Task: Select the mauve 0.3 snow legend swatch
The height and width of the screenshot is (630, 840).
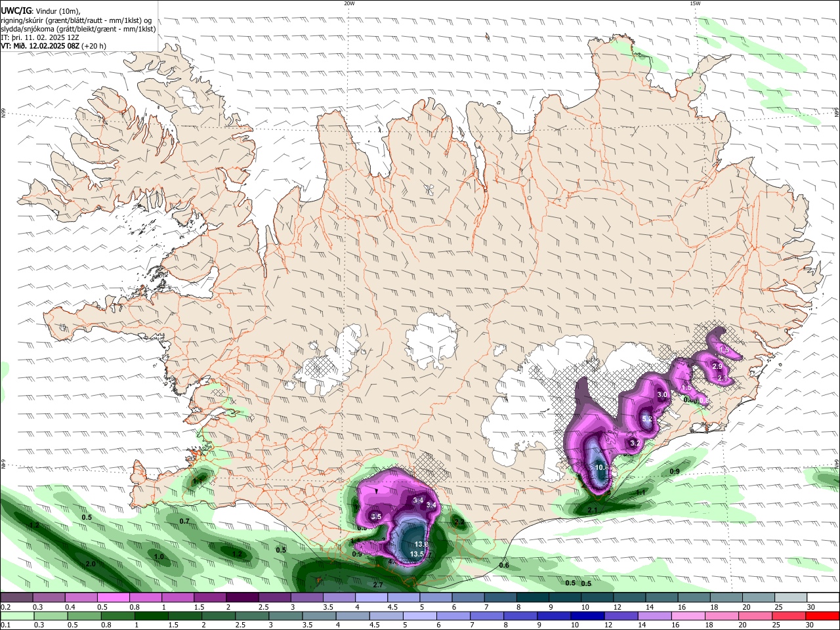Action: point(49,597)
